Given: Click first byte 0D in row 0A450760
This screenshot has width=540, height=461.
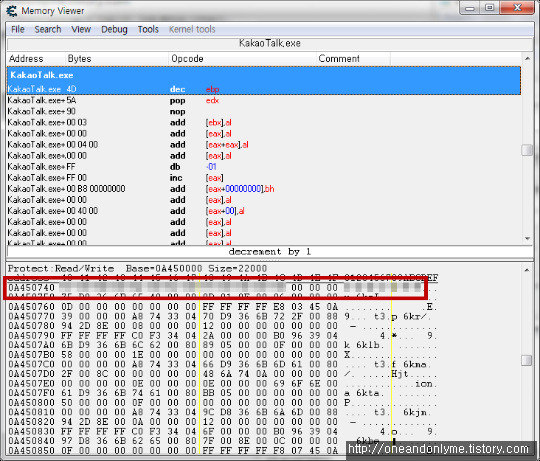Looking at the screenshot, I should pos(66,306).
